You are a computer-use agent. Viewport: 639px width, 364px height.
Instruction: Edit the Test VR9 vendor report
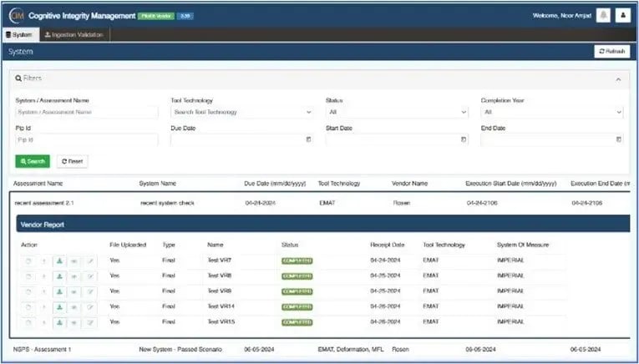[x=89, y=291]
